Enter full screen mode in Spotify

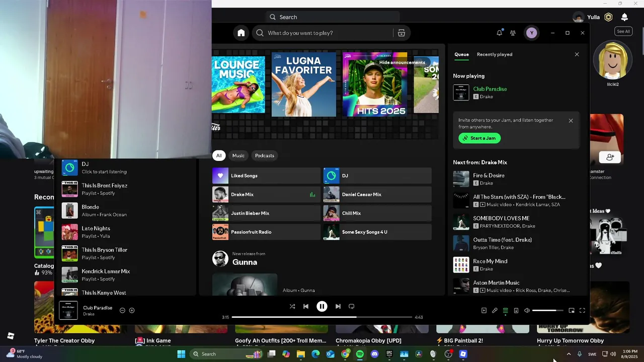[582, 311]
